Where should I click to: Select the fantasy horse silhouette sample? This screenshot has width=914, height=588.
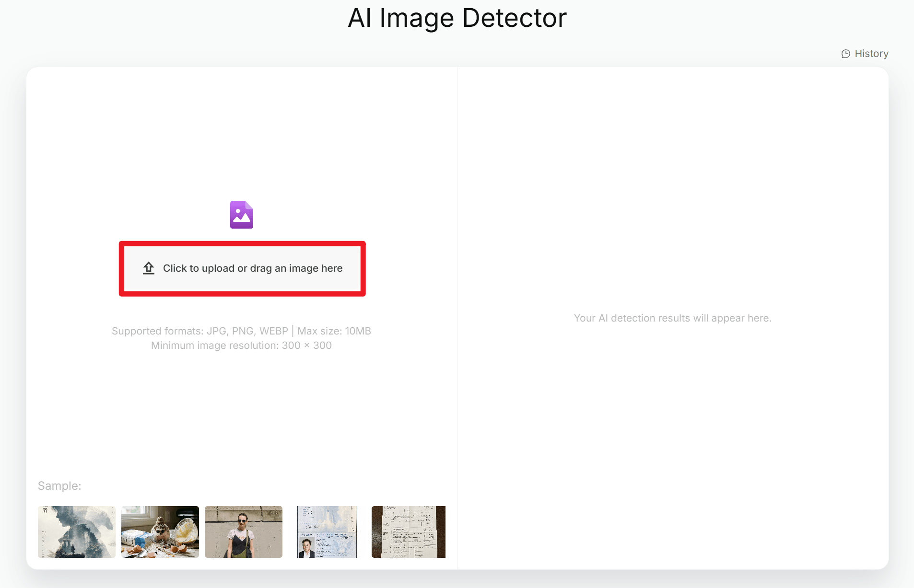[77, 532]
